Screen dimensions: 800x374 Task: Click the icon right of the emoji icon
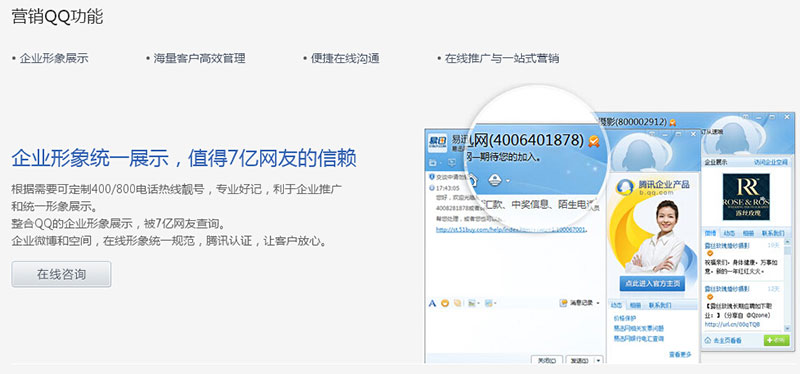(x=458, y=303)
